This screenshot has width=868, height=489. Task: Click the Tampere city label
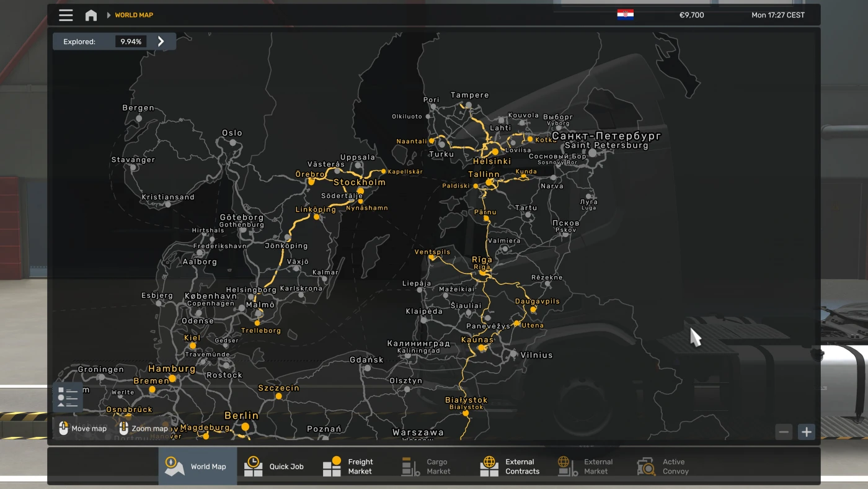[469, 95]
